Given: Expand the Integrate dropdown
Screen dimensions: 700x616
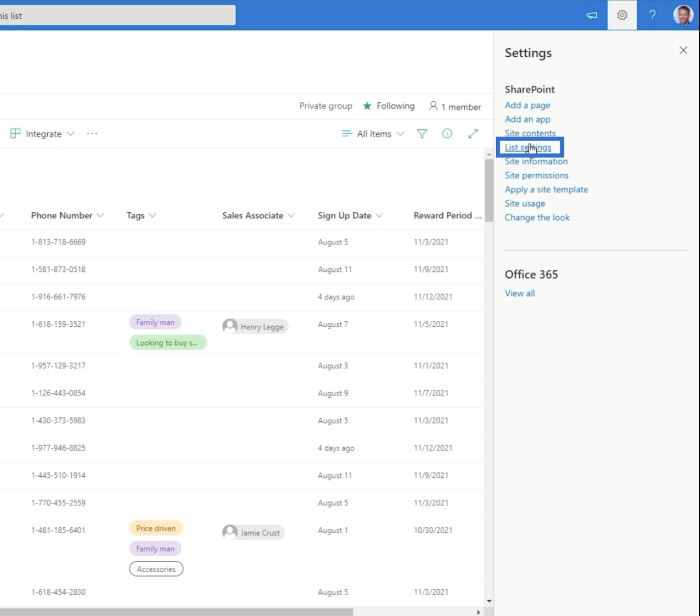Looking at the screenshot, I should point(42,133).
